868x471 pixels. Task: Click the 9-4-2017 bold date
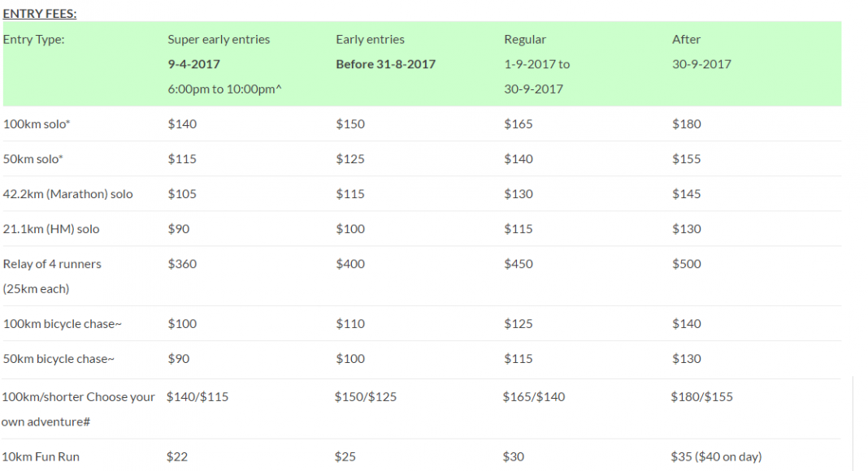tap(193, 64)
